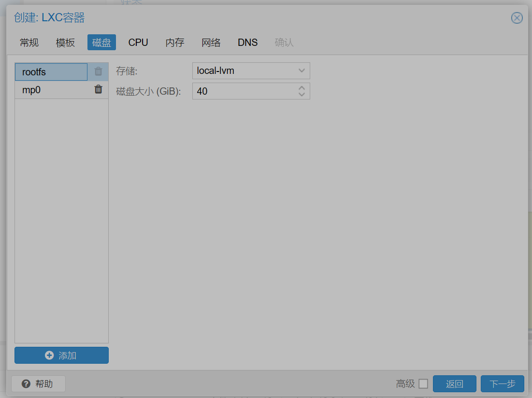Delete the mp0 mount point
Screen dimensions: 532x398
click(98, 89)
